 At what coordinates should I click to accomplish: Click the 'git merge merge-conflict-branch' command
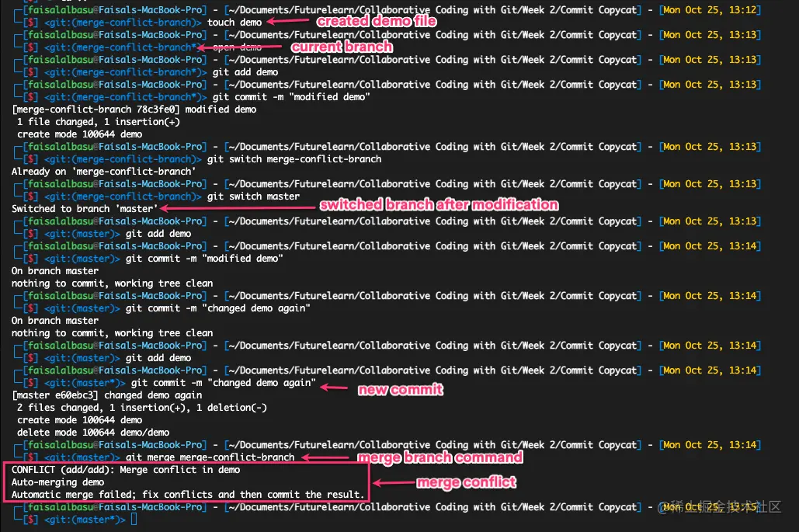click(210, 457)
